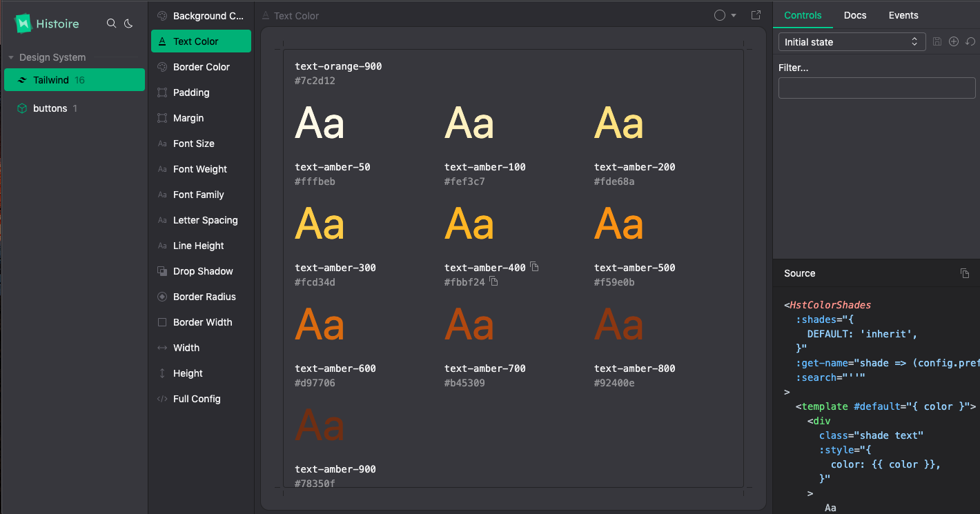Open the Font Family variant
980x514 pixels.
tap(201, 195)
